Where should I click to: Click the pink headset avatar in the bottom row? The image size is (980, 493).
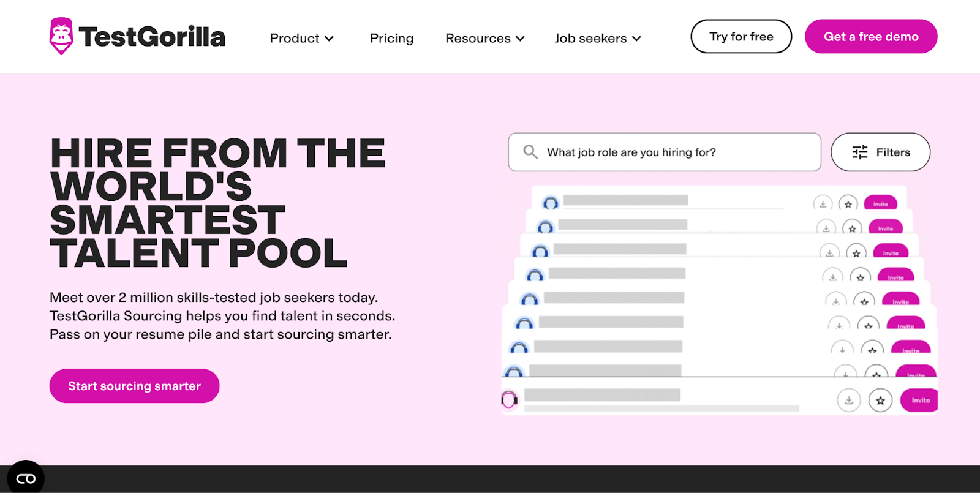coord(510,400)
